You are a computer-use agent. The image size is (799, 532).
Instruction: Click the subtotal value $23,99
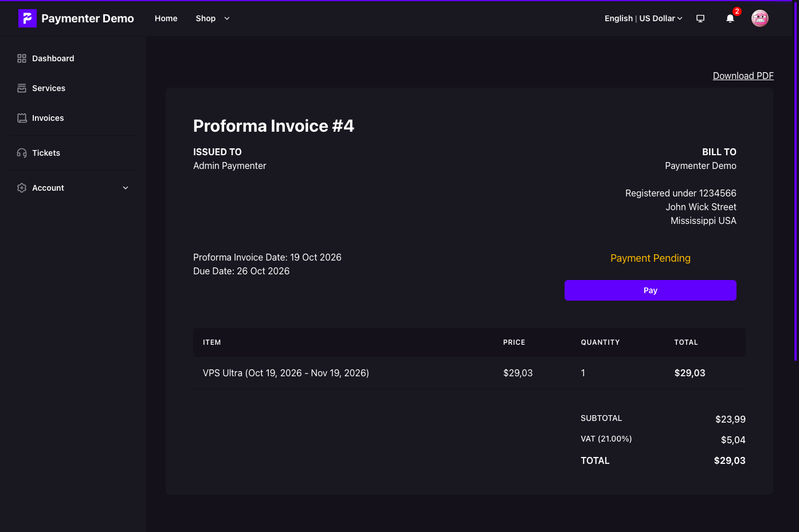730,419
